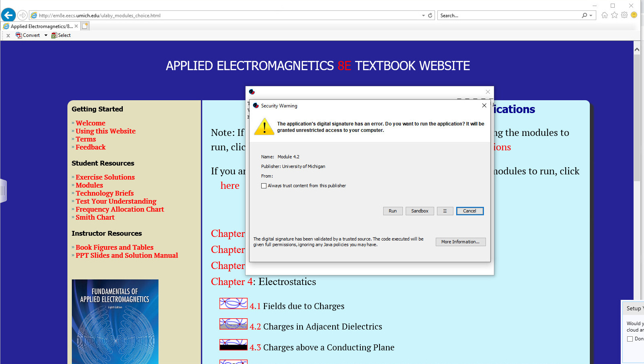644x364 pixels.
Task: Click the browser Back arrow button
Action: point(8,15)
